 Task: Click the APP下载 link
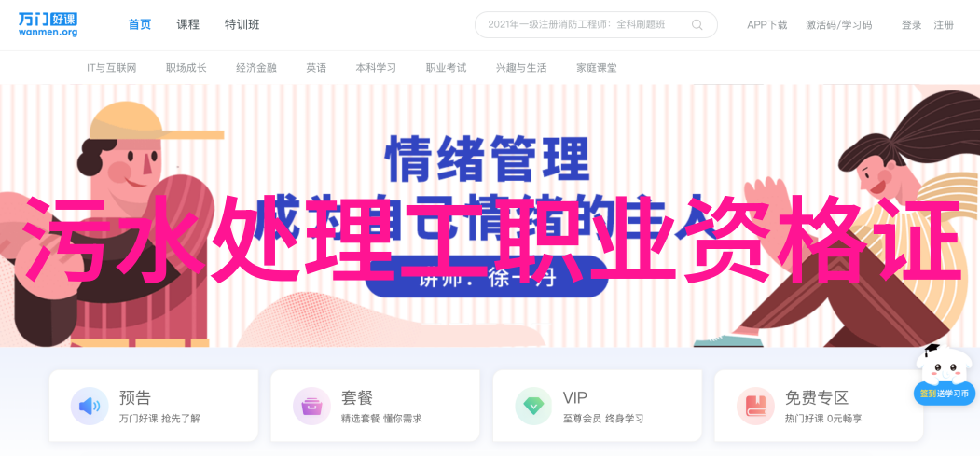click(x=766, y=25)
